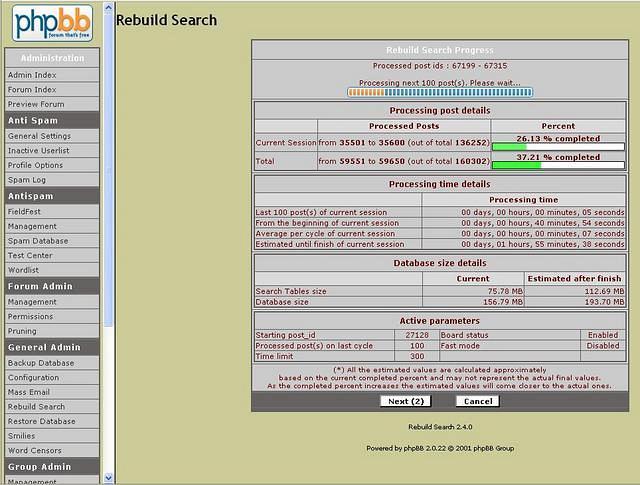Open Backup Database page
640x485 pixels.
click(40, 362)
